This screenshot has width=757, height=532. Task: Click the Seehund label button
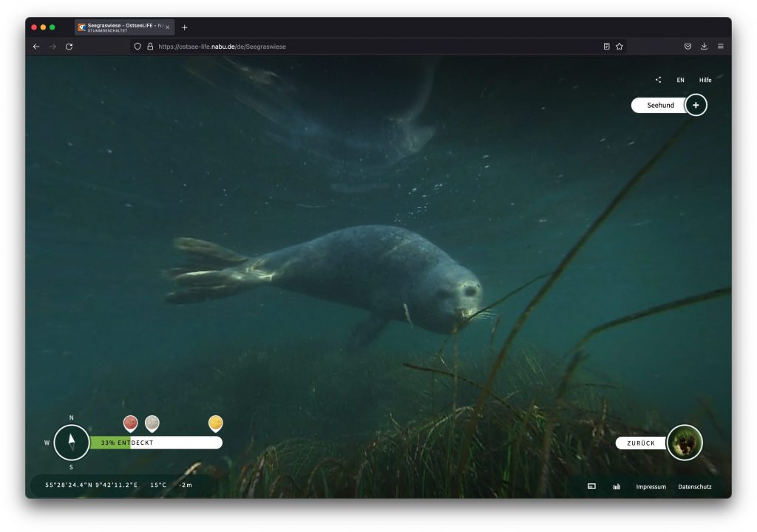659,105
